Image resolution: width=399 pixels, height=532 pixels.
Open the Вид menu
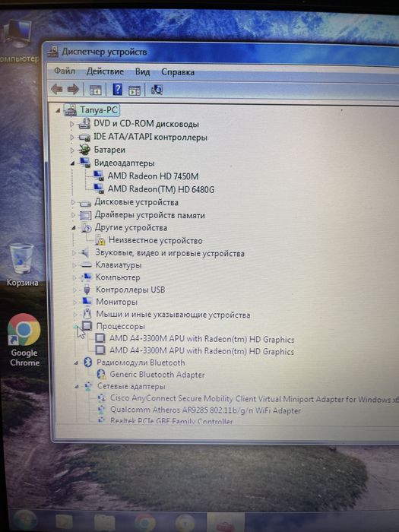click(143, 72)
